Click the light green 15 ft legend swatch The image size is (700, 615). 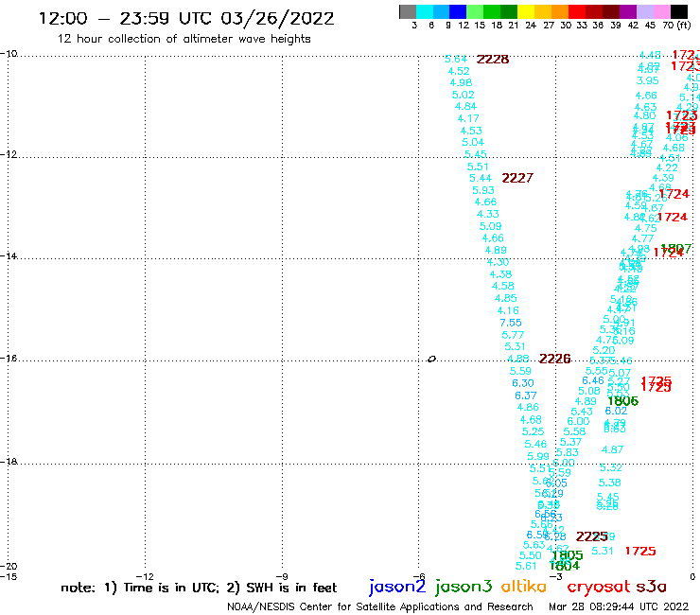(476, 11)
